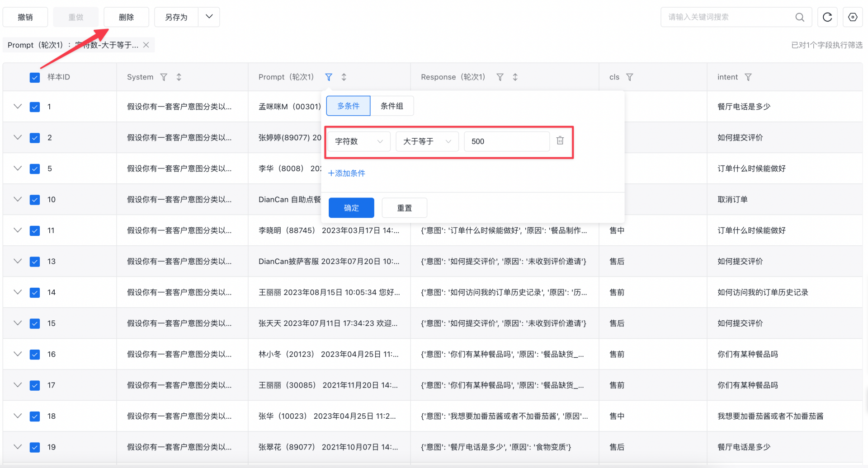Switch to the 多条件 tab
This screenshot has height=468, width=868.
348,106
